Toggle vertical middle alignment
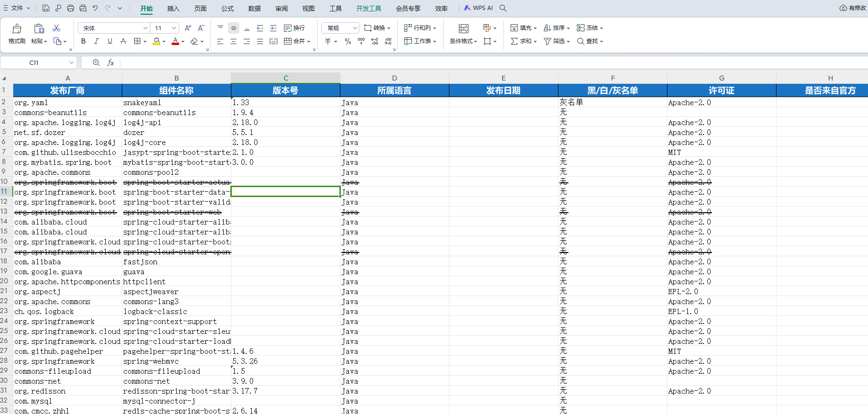This screenshot has height=414, width=868. [233, 28]
